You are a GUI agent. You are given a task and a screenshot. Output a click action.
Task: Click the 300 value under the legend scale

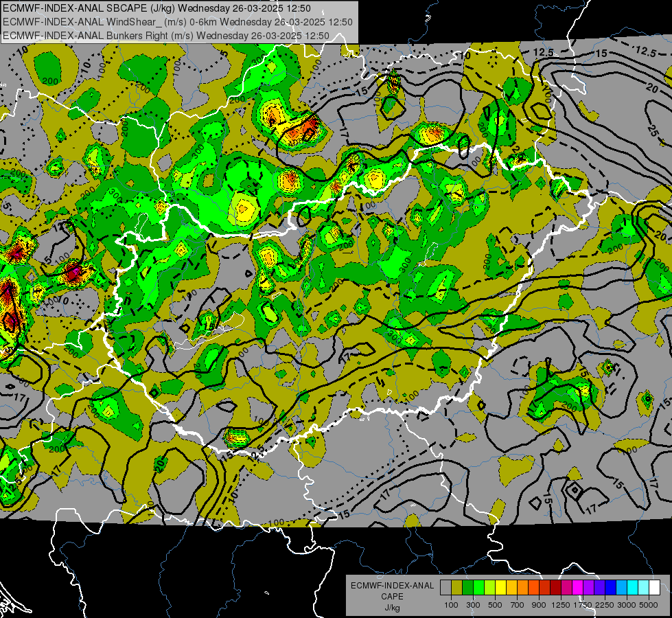473,605
